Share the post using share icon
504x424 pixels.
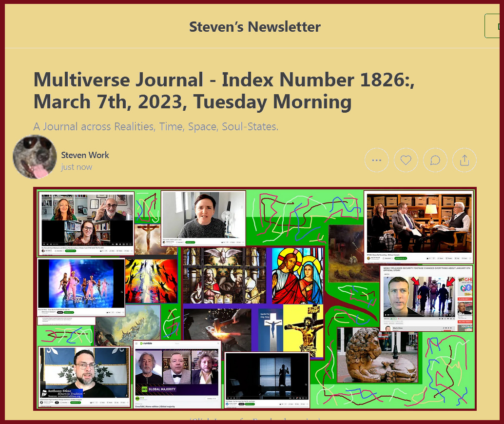[x=464, y=160]
